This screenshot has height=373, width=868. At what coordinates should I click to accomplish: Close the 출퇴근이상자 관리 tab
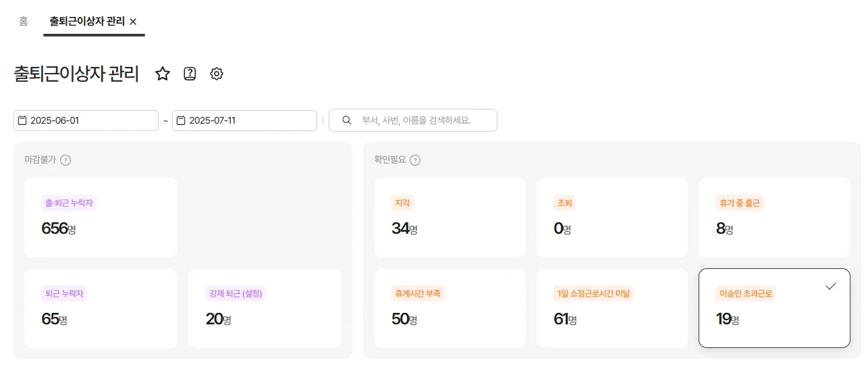click(133, 22)
